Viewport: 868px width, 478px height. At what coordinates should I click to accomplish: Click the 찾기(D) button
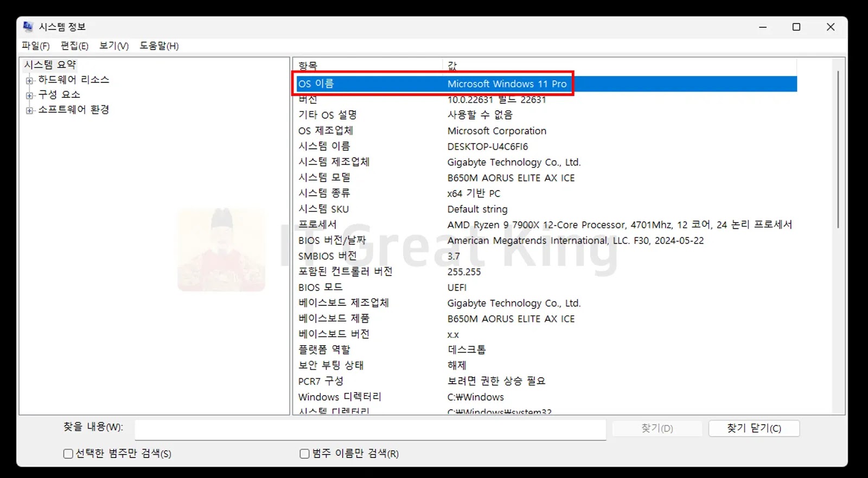tap(657, 429)
